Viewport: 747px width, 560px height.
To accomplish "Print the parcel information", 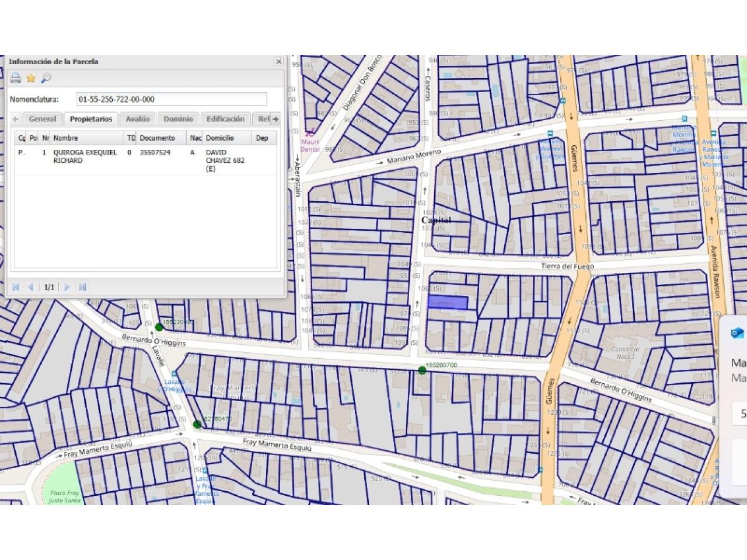I will click(16, 78).
